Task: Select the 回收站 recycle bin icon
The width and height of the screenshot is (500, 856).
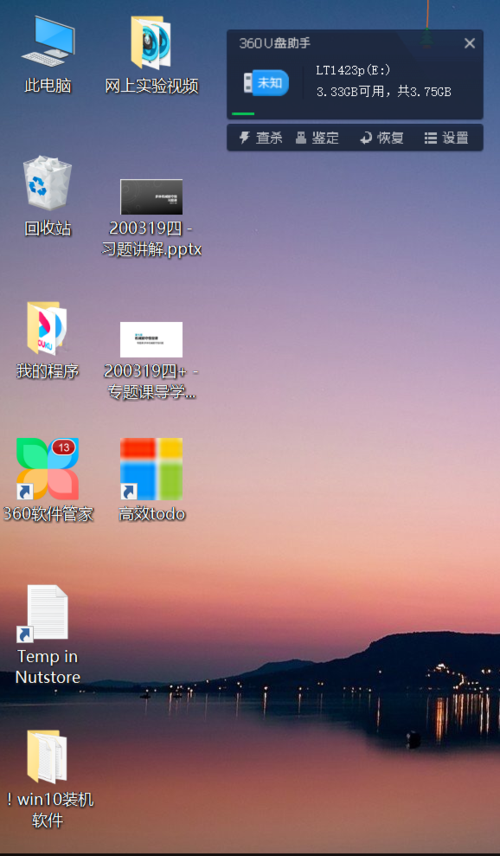Action: pos(47,183)
